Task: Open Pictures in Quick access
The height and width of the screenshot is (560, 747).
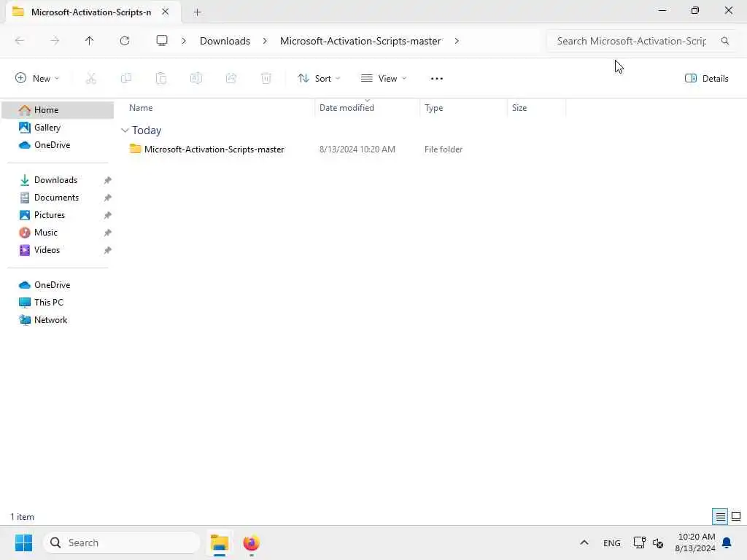Action: click(x=50, y=215)
